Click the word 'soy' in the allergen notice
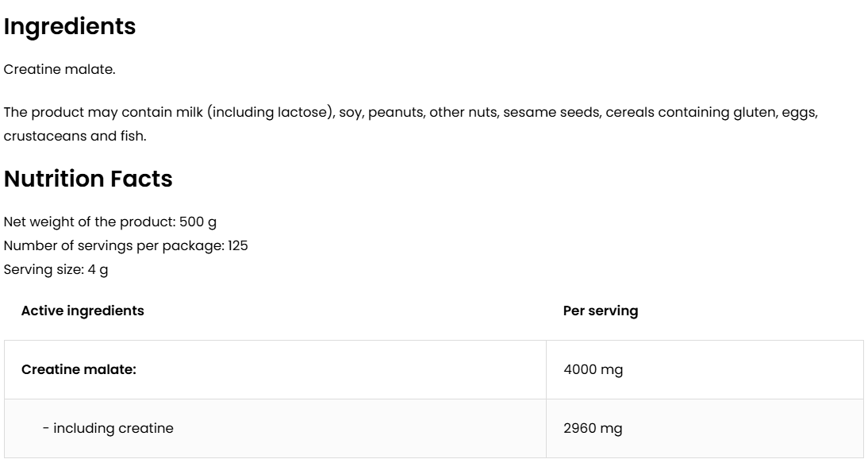 [349, 112]
